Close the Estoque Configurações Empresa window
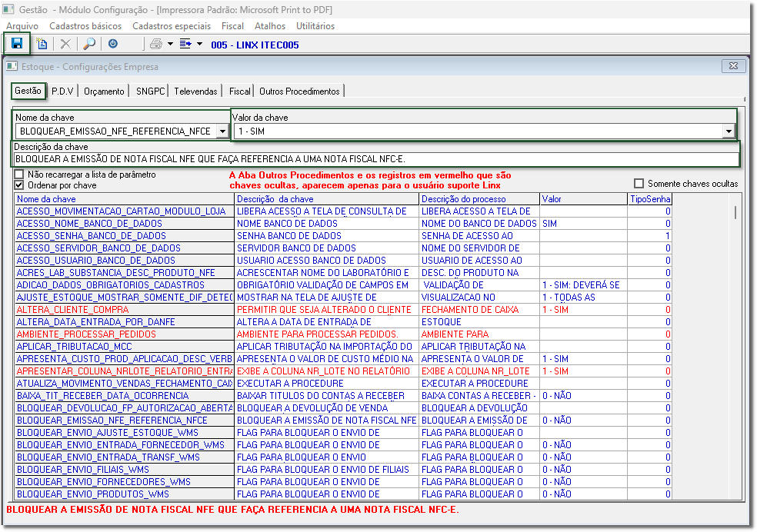 [734, 67]
